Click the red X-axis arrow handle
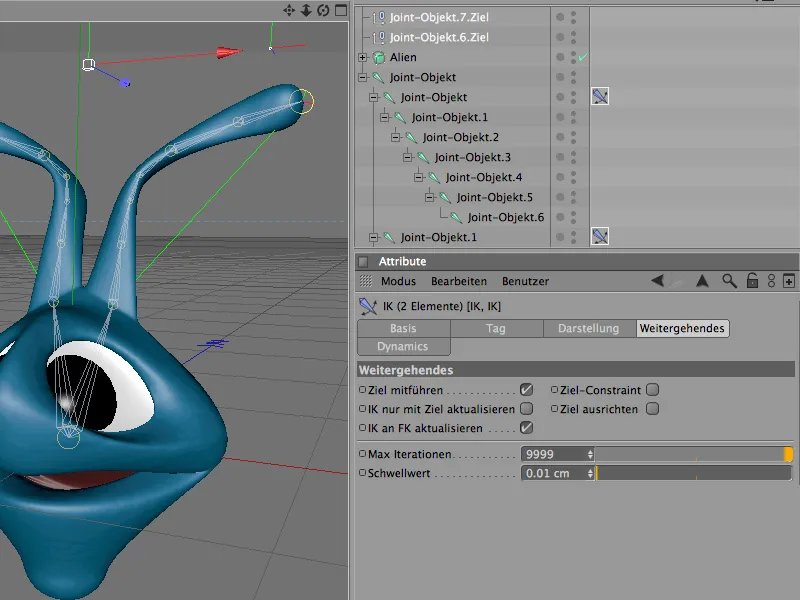 pyautogui.click(x=229, y=52)
